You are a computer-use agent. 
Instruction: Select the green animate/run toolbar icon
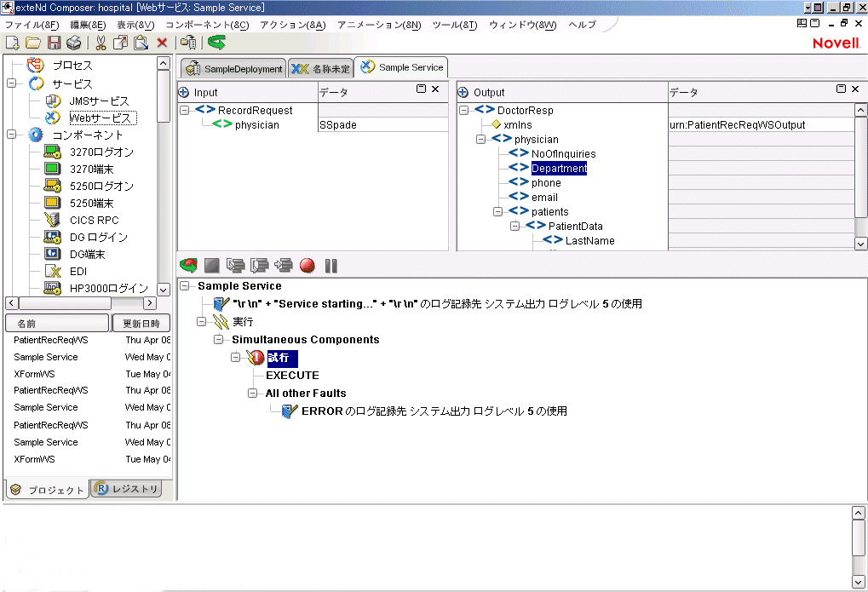coord(187,266)
